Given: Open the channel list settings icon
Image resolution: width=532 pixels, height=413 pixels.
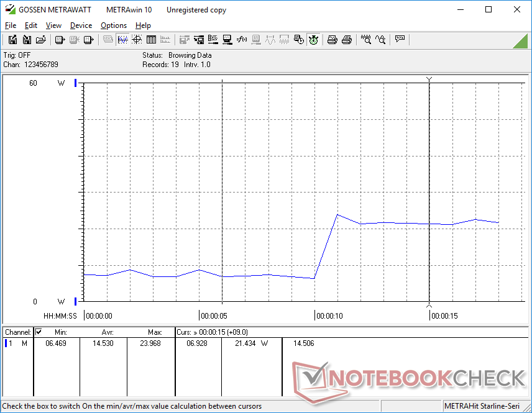Looking at the screenshot, I should click(213, 40).
